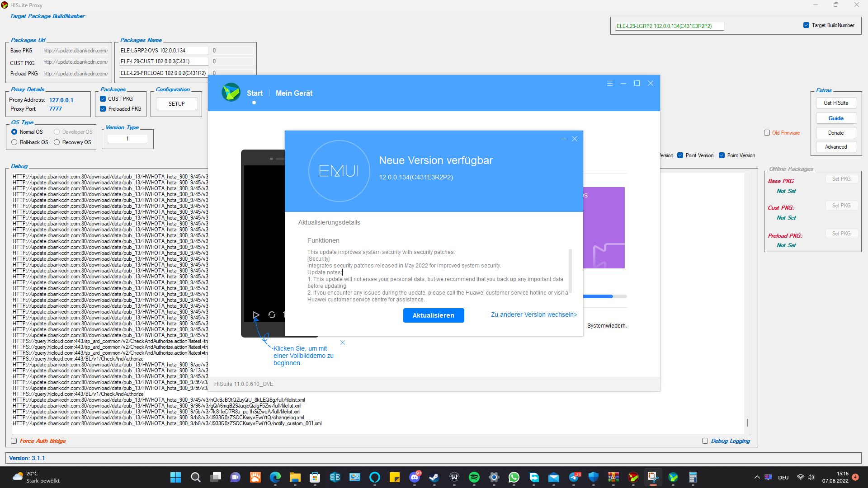Click the HiSuite bird logo icon
The height and width of the screenshot is (488, 868).
coord(231,92)
